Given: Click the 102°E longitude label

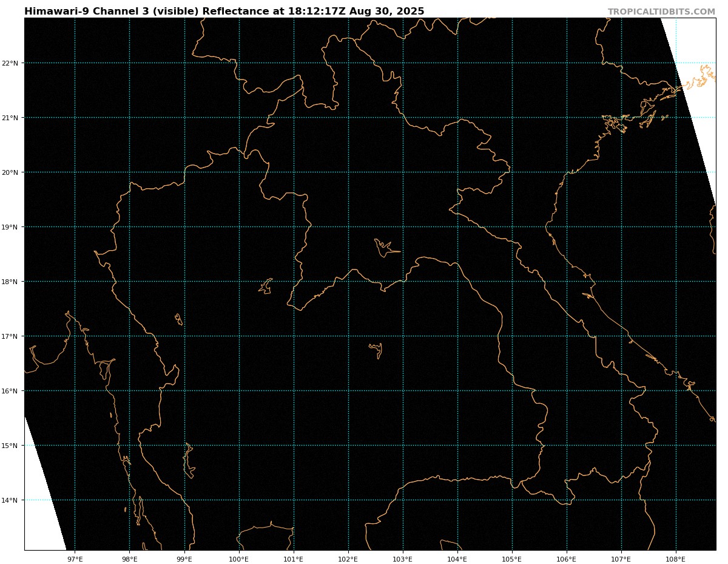Looking at the screenshot, I should click(x=348, y=559).
